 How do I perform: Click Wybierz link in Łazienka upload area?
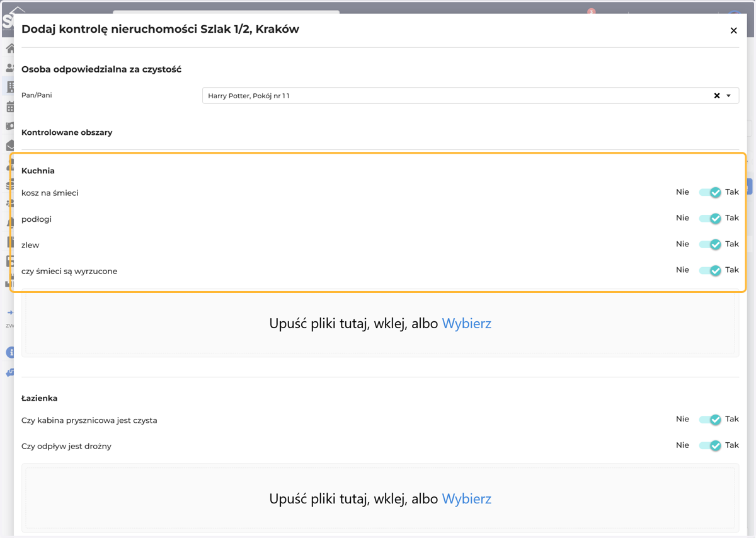coord(466,499)
